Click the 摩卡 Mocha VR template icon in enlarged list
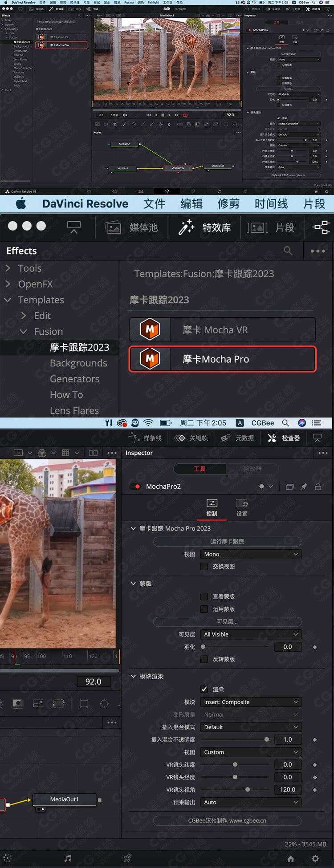The height and width of the screenshot is (868, 334). [150, 330]
